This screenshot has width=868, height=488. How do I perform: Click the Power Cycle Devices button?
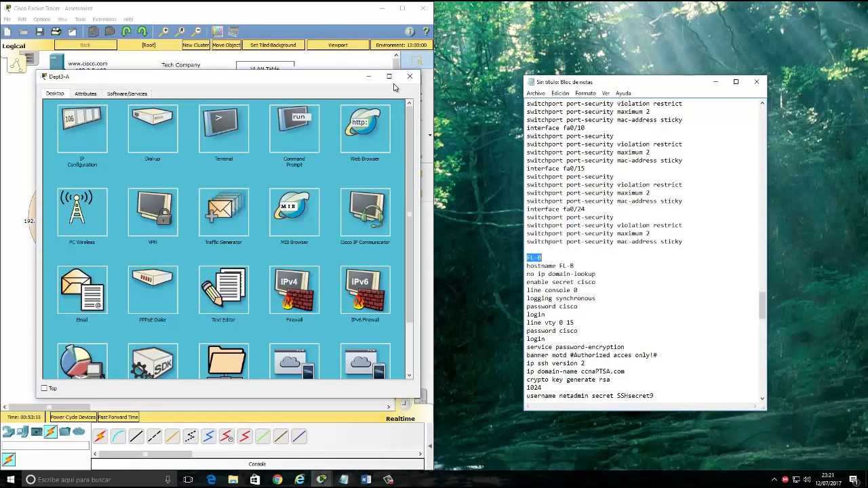(x=73, y=417)
